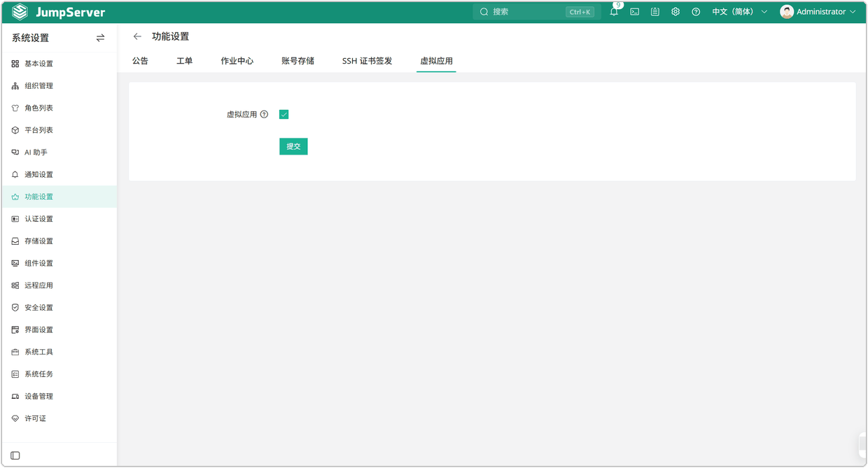Click the 基本设置 grid icon
The image size is (868, 468).
point(15,64)
